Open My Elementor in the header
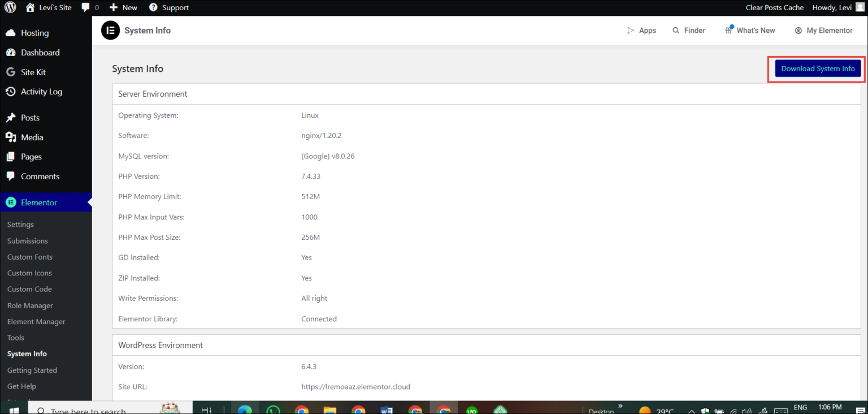The height and width of the screenshot is (414, 868). 823,30
